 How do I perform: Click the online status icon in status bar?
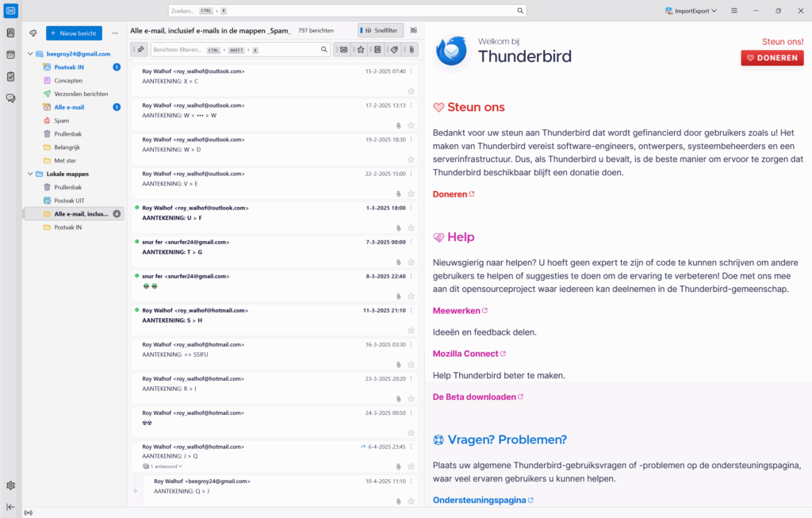[29, 512]
